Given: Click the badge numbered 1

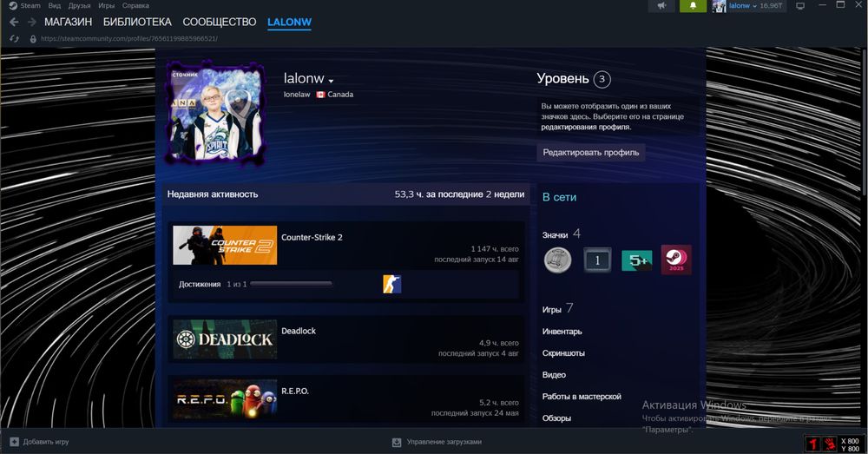Looking at the screenshot, I should 597,260.
